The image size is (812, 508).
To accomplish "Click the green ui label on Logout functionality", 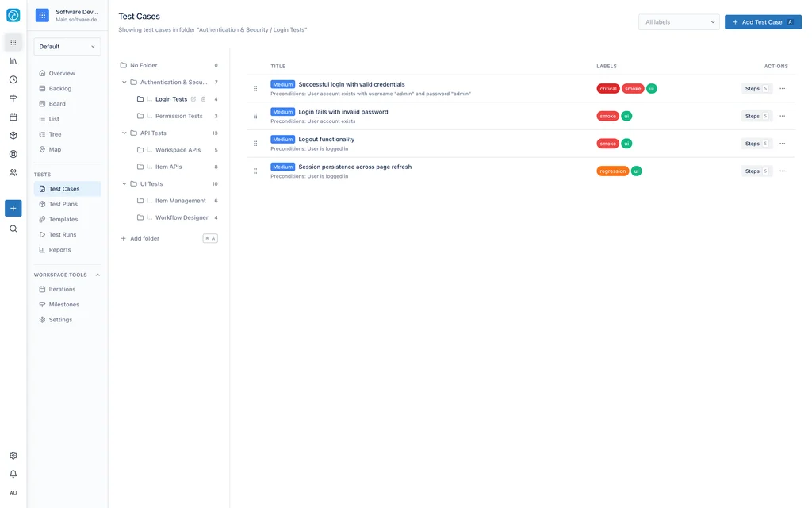I will coord(626,144).
